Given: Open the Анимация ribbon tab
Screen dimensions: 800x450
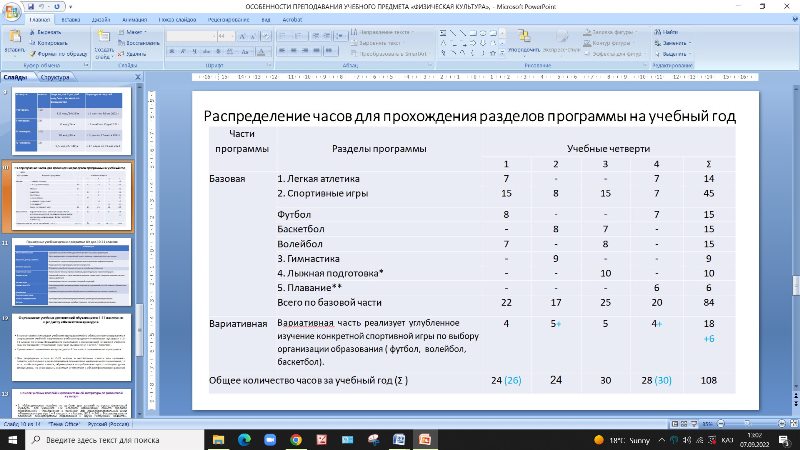Looking at the screenshot, I should [x=135, y=20].
